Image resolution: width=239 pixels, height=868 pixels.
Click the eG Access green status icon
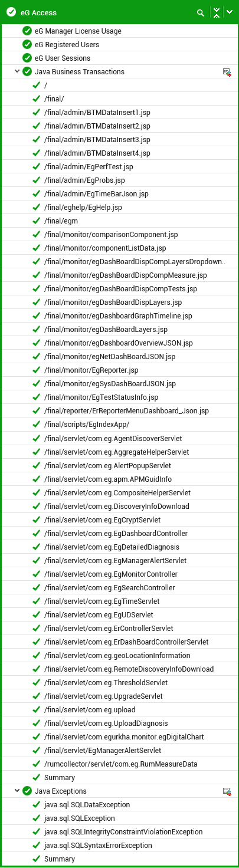click(x=11, y=12)
